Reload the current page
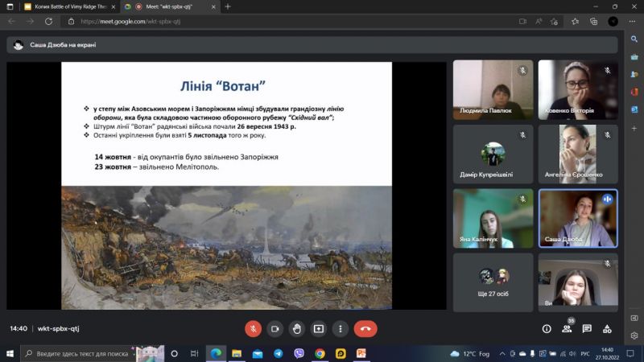The height and width of the screenshot is (362, 644). pos(48,22)
